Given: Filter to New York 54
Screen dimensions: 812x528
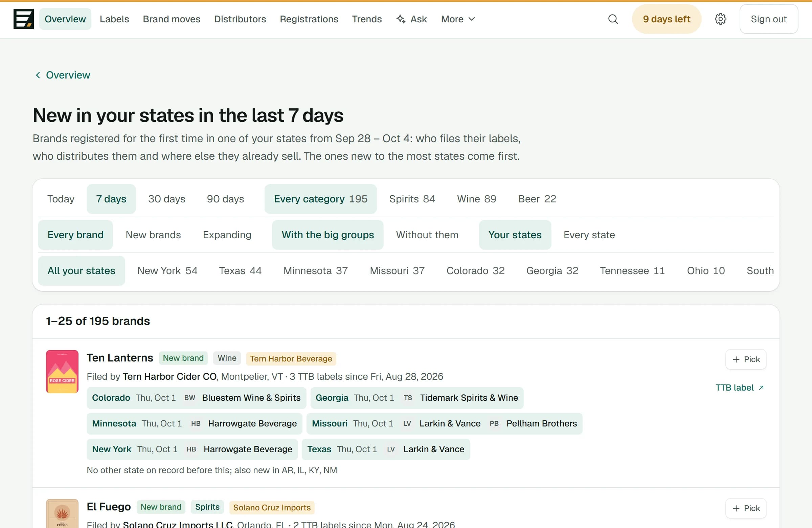Looking at the screenshot, I should (x=167, y=271).
